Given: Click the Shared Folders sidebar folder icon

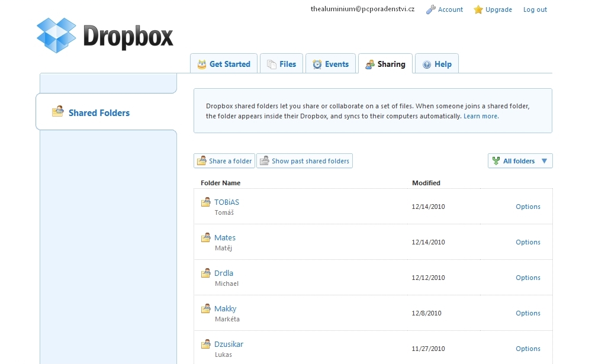Looking at the screenshot, I should [58, 111].
